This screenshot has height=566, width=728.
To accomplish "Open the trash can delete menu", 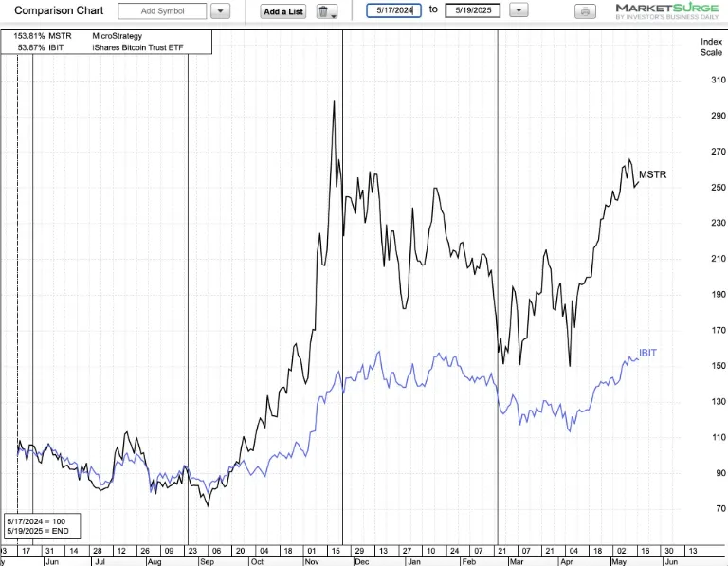I will [x=327, y=11].
